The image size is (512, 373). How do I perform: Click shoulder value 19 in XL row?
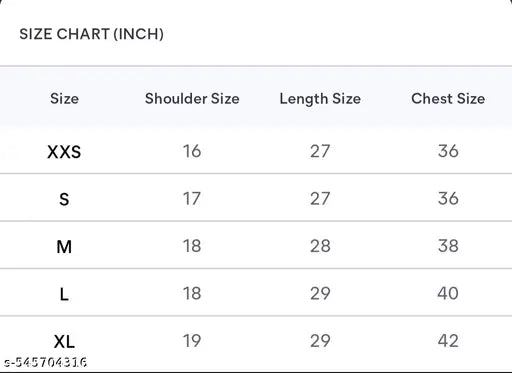(192, 341)
